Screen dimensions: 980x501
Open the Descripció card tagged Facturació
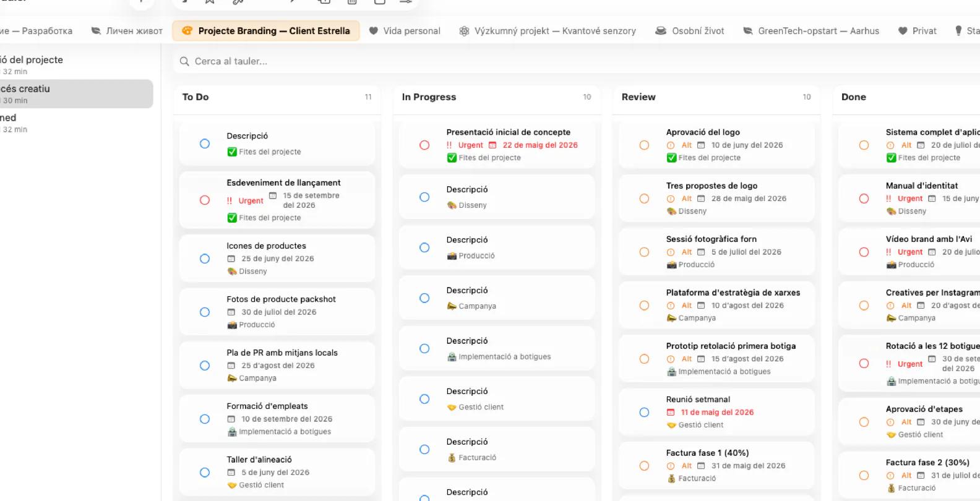click(497, 449)
